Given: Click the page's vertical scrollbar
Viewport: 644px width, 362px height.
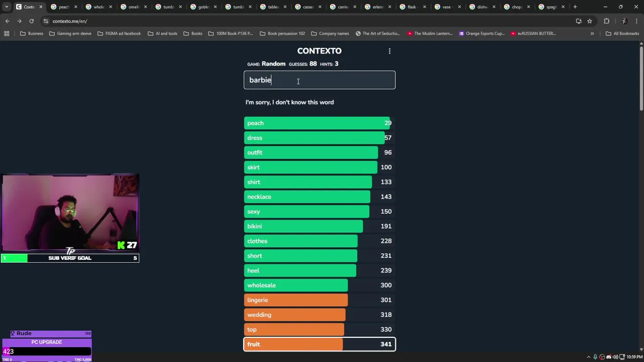Looking at the screenshot, I should pyautogui.click(x=641, y=75).
